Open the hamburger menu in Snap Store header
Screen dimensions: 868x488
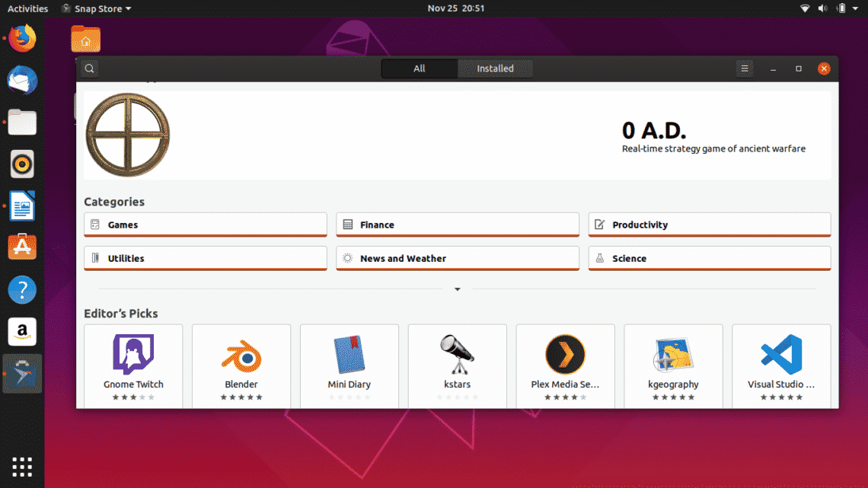click(745, 69)
